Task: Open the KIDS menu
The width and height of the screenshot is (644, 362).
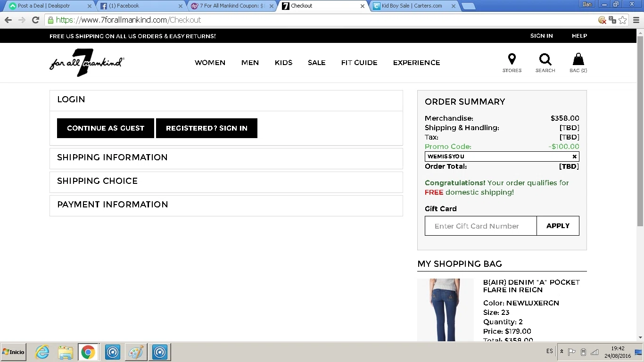Action: click(x=283, y=63)
